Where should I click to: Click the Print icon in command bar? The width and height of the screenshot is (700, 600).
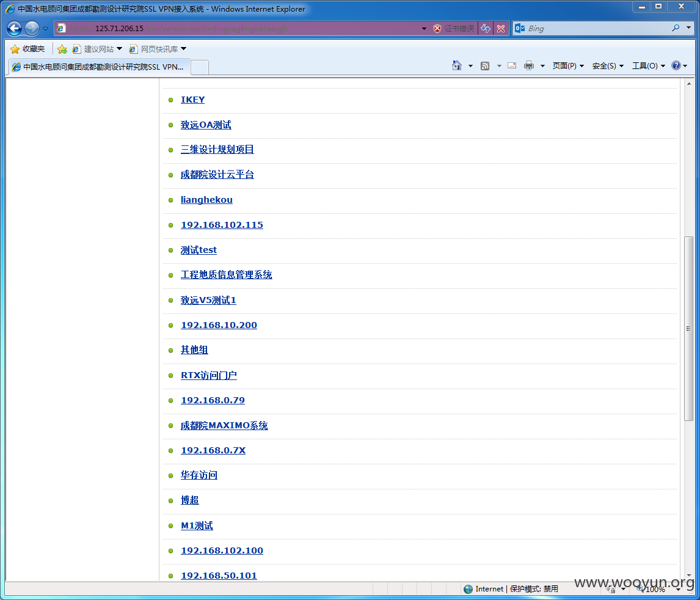point(529,65)
